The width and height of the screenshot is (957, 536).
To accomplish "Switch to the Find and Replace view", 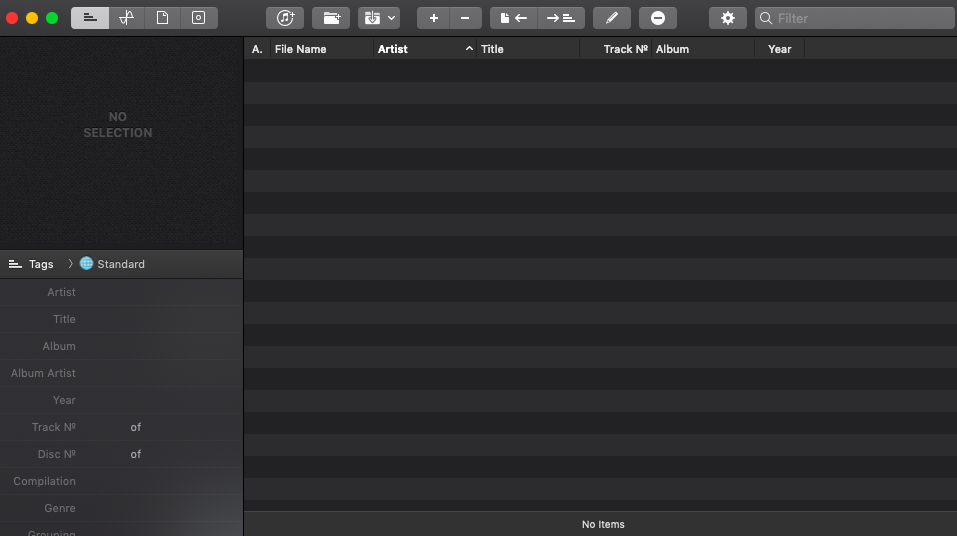I will pyautogui.click(x=126, y=18).
